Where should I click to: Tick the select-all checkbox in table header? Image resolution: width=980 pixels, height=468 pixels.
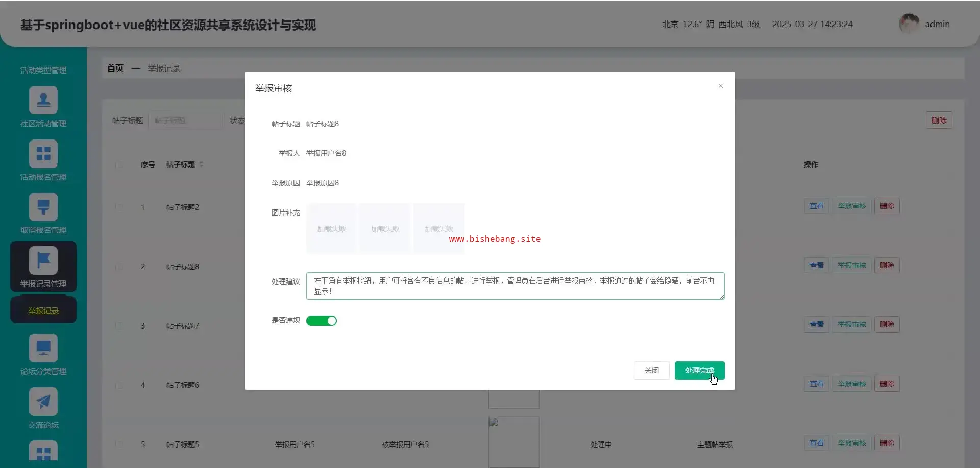(x=119, y=165)
